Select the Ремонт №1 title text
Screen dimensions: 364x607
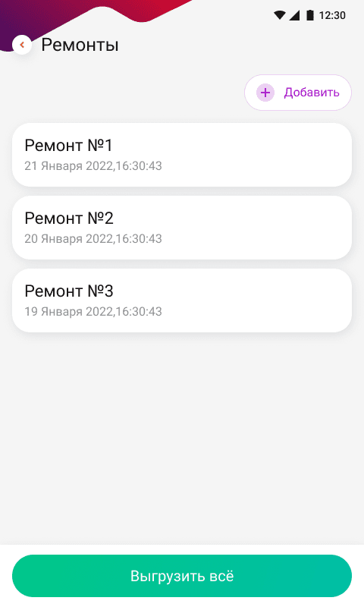[68, 146]
